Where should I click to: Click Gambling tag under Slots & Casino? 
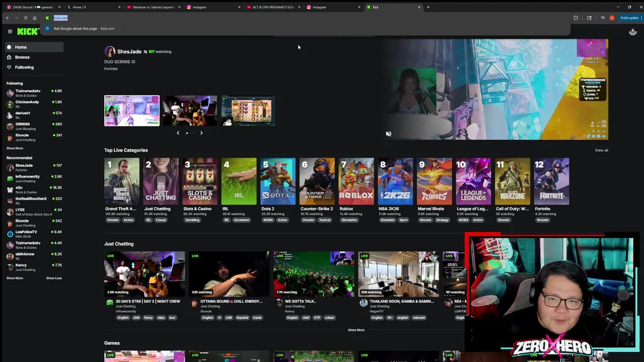coord(192,220)
